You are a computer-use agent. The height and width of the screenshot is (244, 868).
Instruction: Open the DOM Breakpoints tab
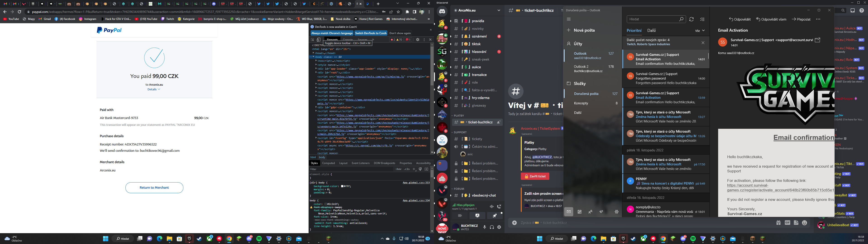point(384,163)
